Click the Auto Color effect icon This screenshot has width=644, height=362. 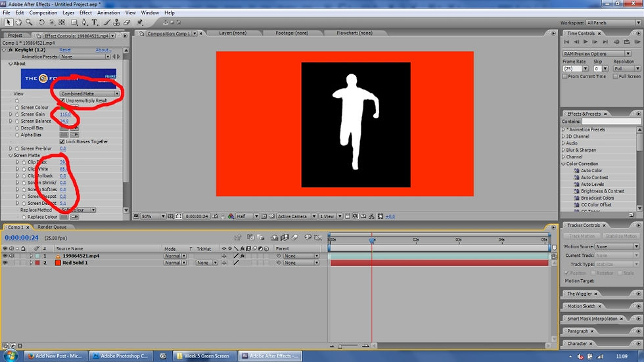tap(576, 171)
